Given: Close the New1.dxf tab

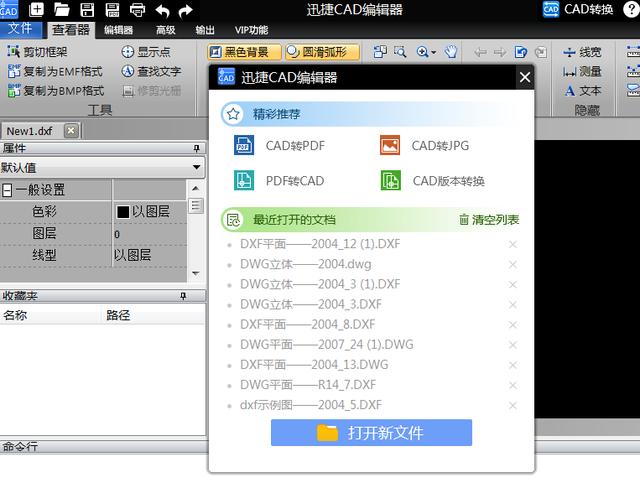Looking at the screenshot, I should pos(71,131).
